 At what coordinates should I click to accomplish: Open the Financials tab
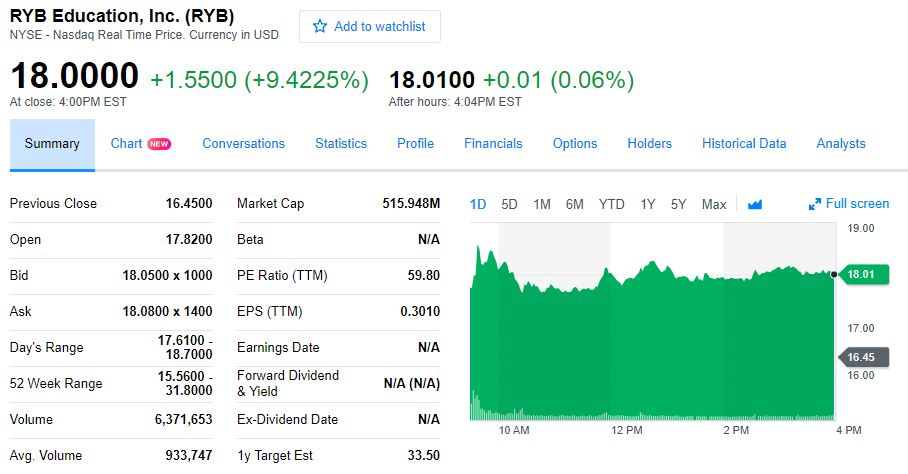point(493,144)
